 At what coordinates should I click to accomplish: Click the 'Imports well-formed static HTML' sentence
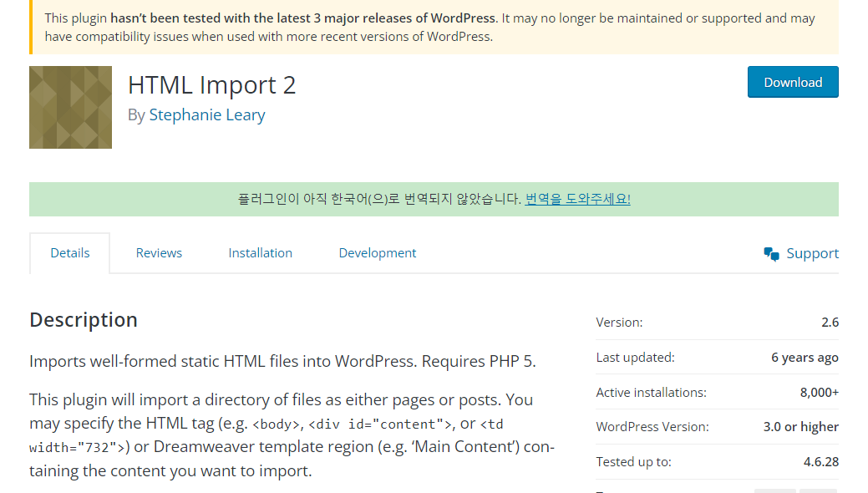coord(283,361)
